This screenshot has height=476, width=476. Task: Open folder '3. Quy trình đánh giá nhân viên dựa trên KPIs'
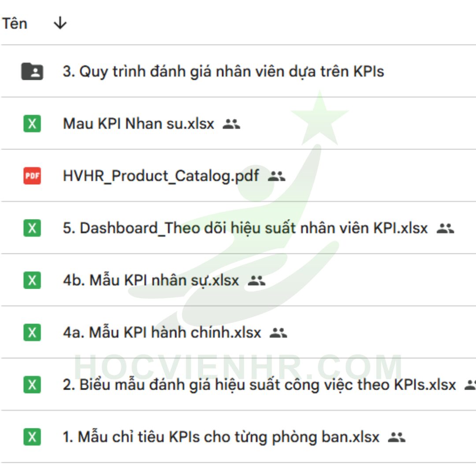click(223, 71)
